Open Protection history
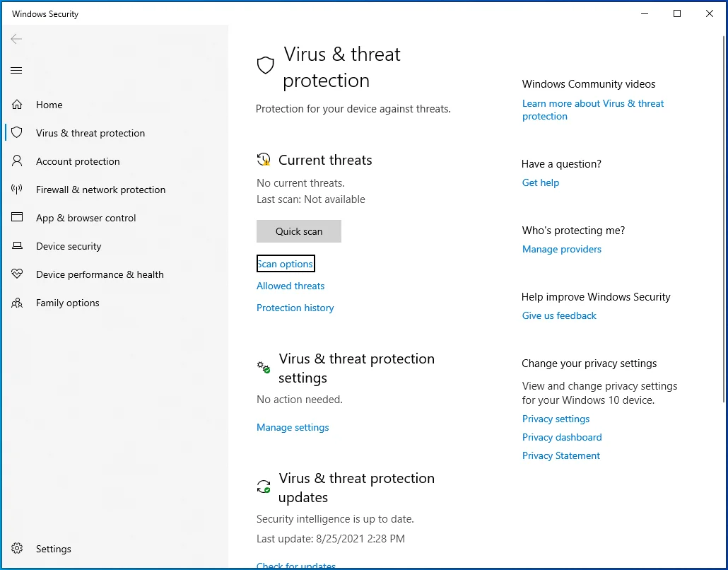 (x=295, y=308)
